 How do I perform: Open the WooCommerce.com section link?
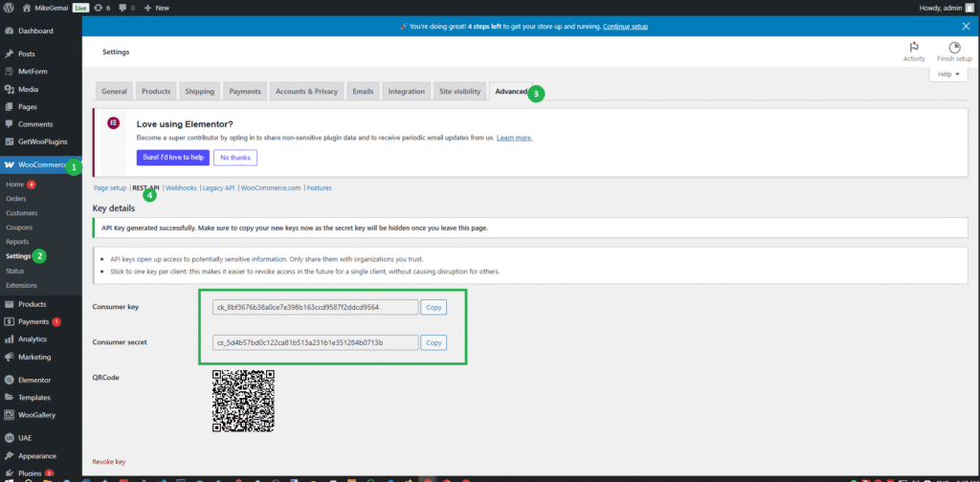coord(271,187)
